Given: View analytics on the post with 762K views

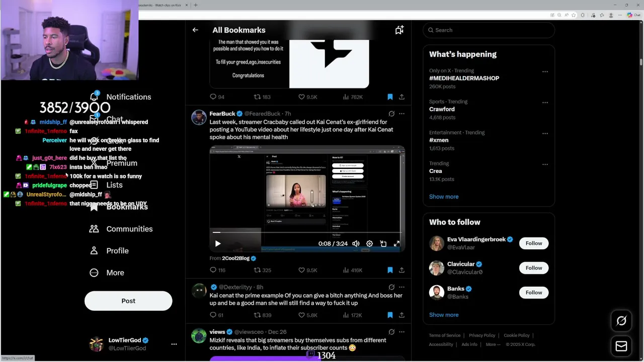Looking at the screenshot, I should (x=353, y=97).
